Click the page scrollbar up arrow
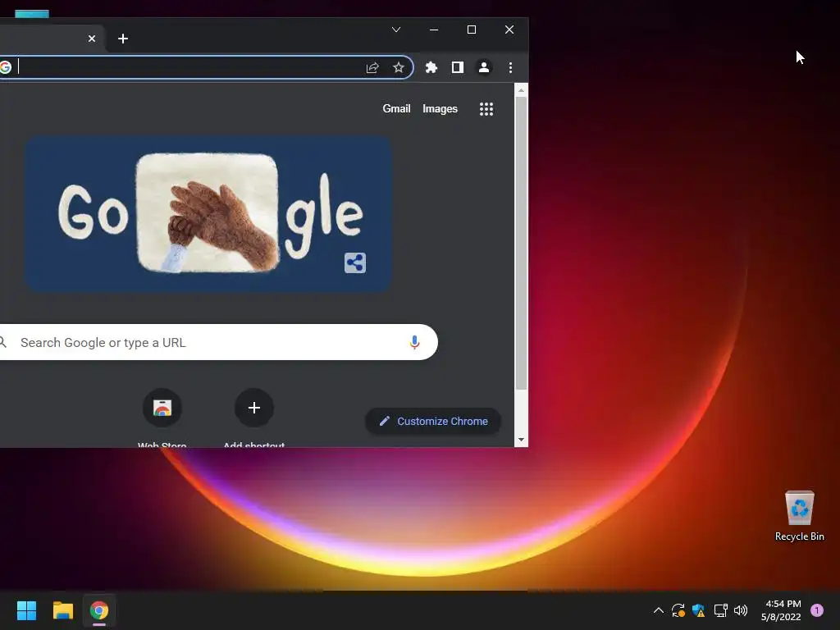The image size is (840, 630). (521, 90)
